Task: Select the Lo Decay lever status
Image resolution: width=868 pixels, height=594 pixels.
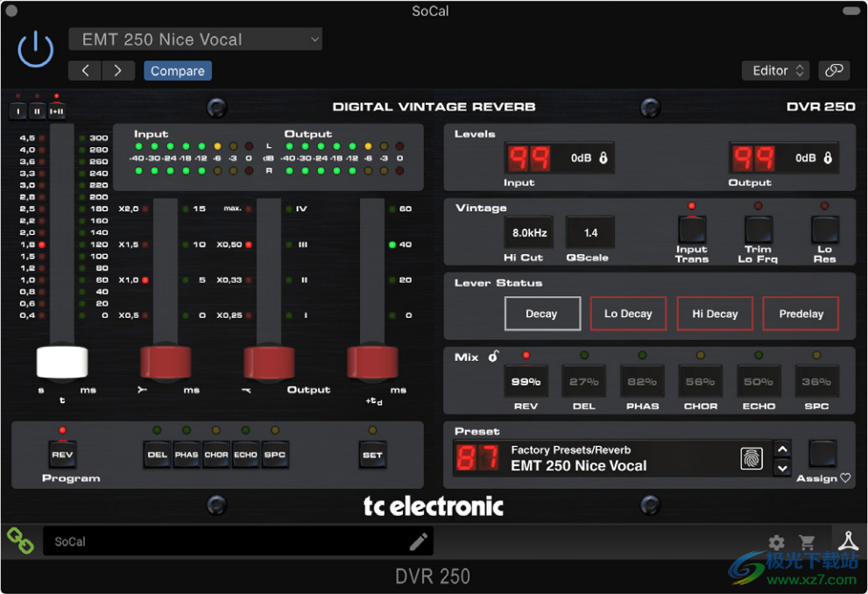Action: pyautogui.click(x=628, y=314)
